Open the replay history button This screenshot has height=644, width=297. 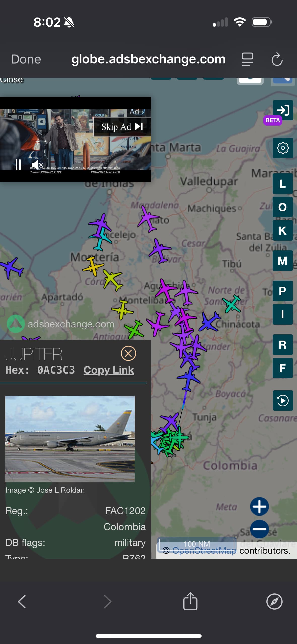(283, 400)
